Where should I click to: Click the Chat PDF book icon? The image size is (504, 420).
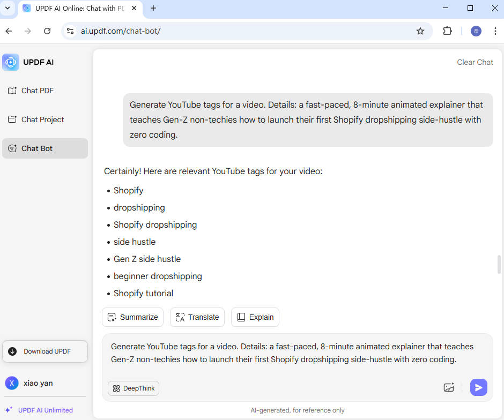[12, 91]
